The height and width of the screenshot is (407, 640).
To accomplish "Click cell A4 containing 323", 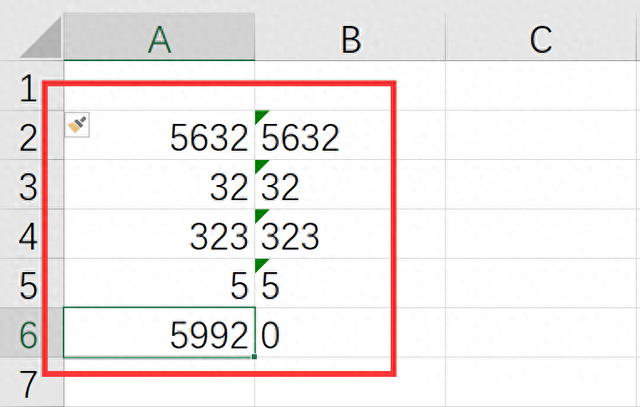I will point(159,234).
